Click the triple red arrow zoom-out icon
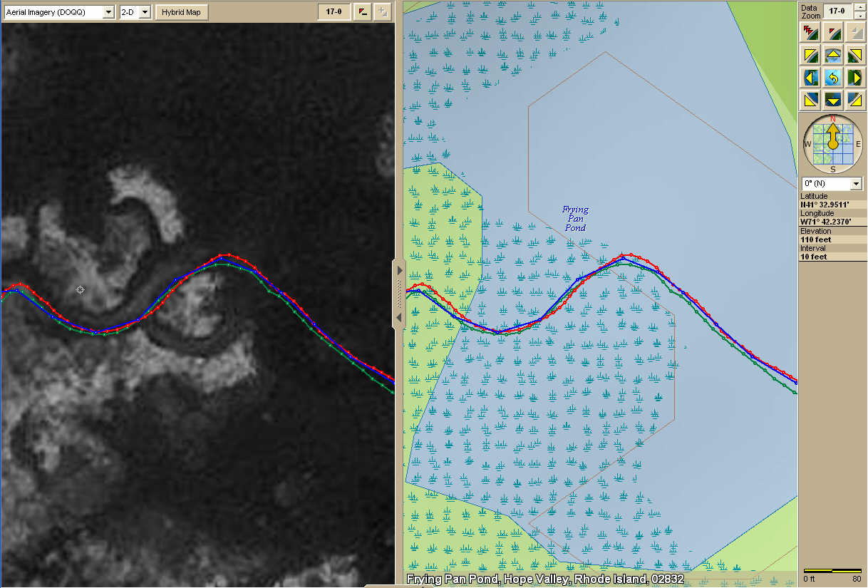This screenshot has width=868, height=588. pos(810,32)
